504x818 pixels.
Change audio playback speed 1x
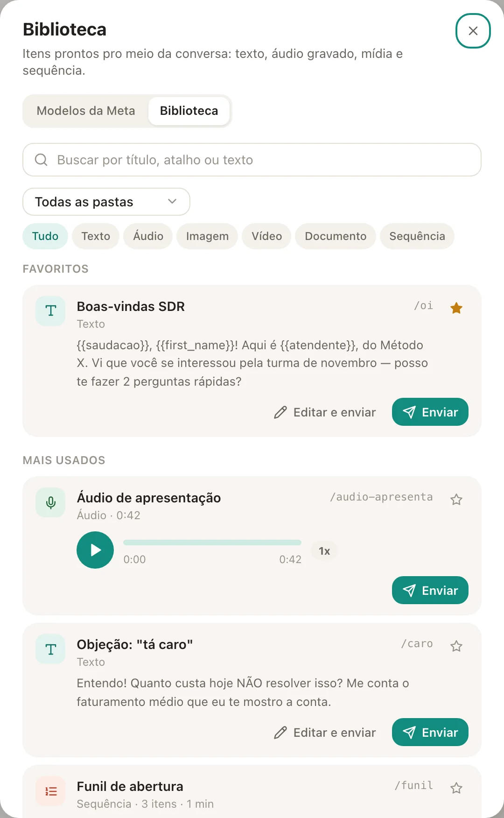(324, 551)
